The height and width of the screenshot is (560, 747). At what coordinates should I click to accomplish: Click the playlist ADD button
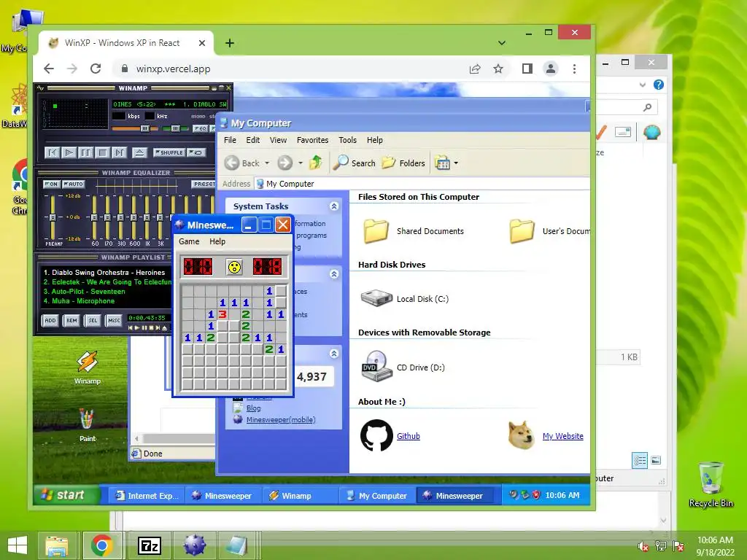[x=50, y=321]
